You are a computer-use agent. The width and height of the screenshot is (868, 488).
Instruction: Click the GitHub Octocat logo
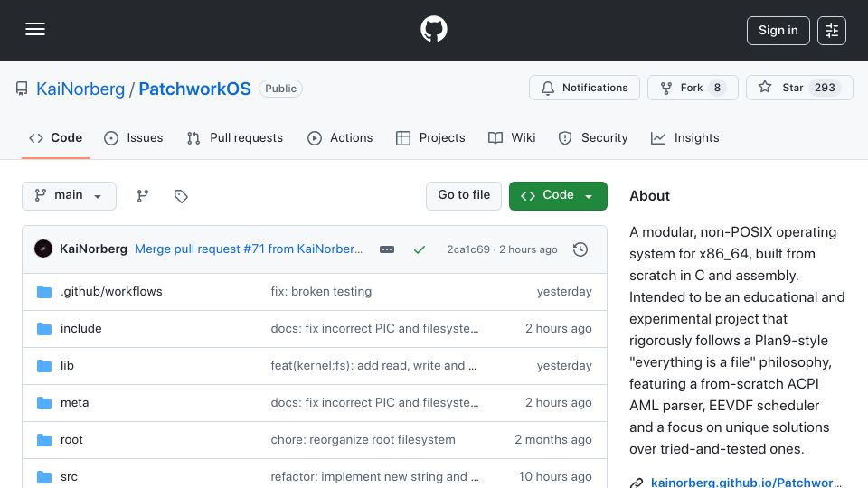433,29
